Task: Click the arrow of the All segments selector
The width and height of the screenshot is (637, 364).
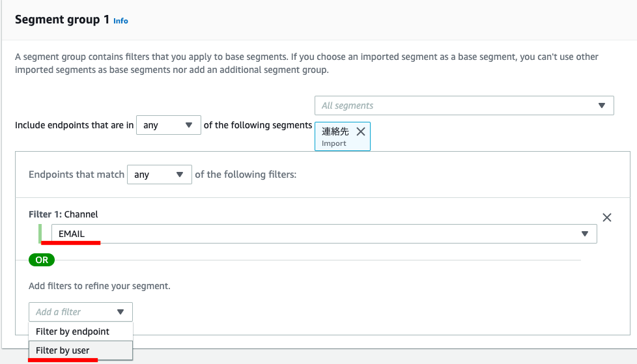Action: coord(602,105)
